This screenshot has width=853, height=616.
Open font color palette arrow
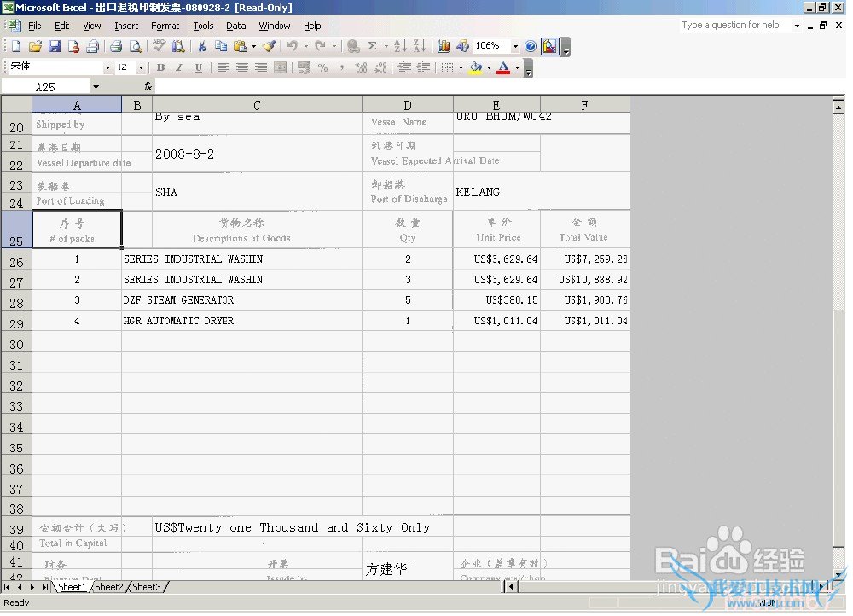[x=518, y=67]
